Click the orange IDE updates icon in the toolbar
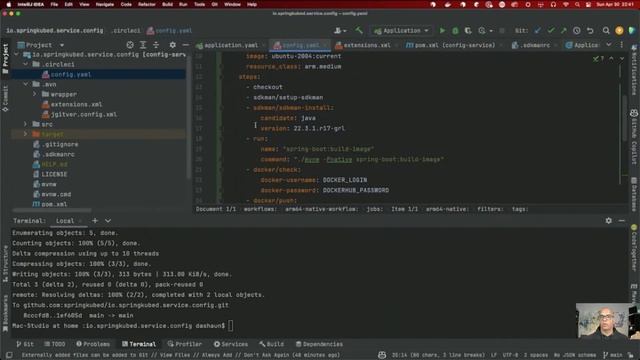Viewport: 640px width, 360px height. coord(619,31)
